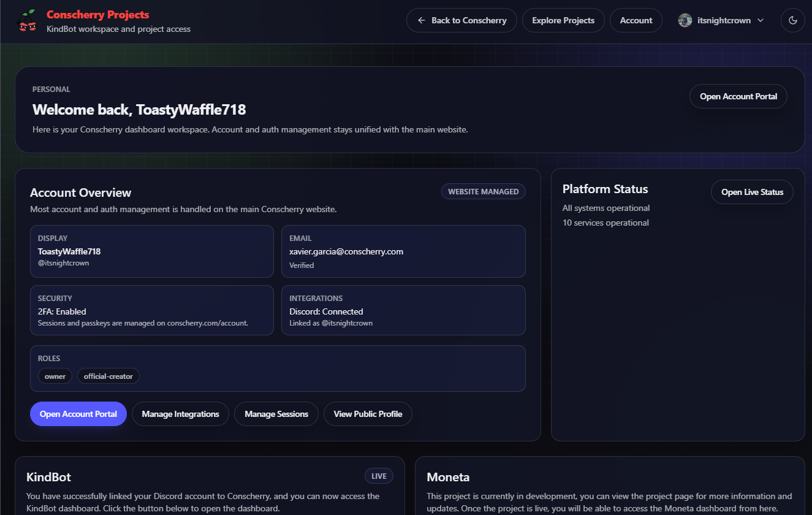
Task: Click the purple Open Account Portal button
Action: [x=78, y=414]
